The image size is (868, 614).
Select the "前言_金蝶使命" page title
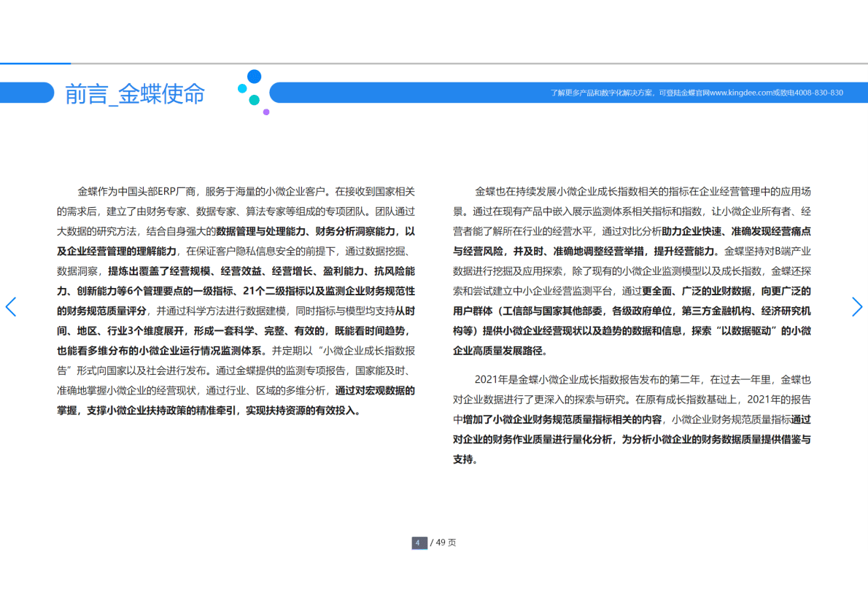135,93
